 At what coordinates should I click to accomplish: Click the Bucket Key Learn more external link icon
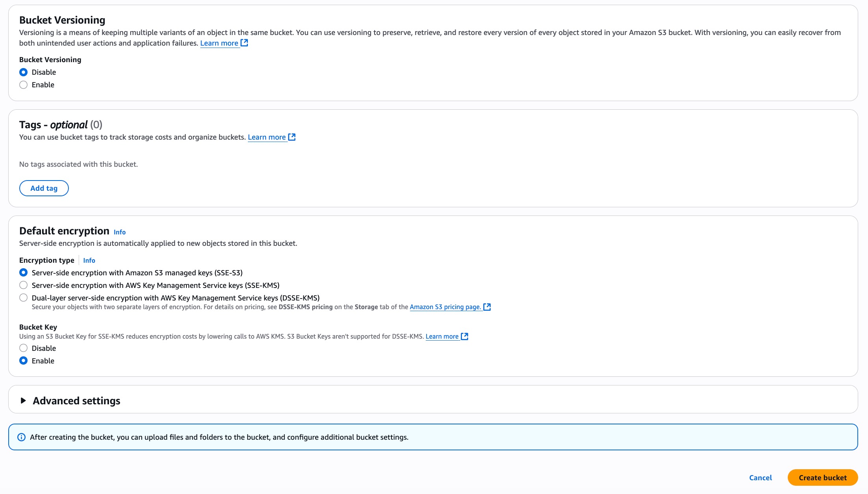(x=464, y=336)
